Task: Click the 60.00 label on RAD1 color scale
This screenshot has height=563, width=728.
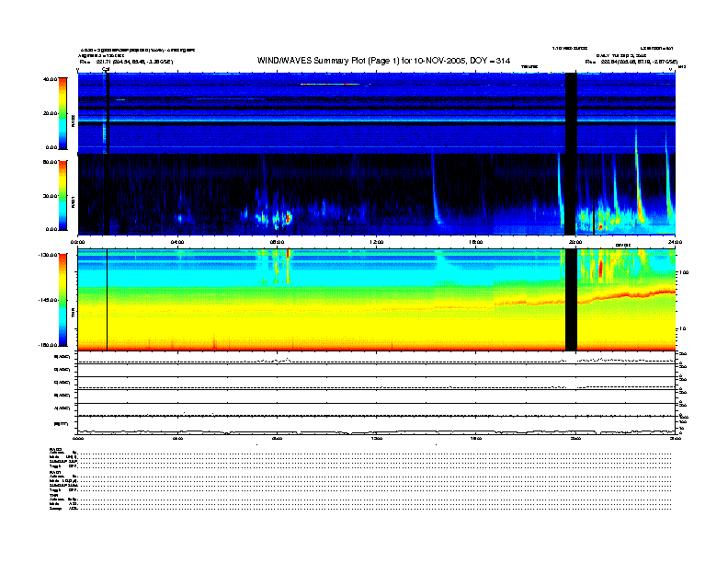Action: click(x=50, y=162)
